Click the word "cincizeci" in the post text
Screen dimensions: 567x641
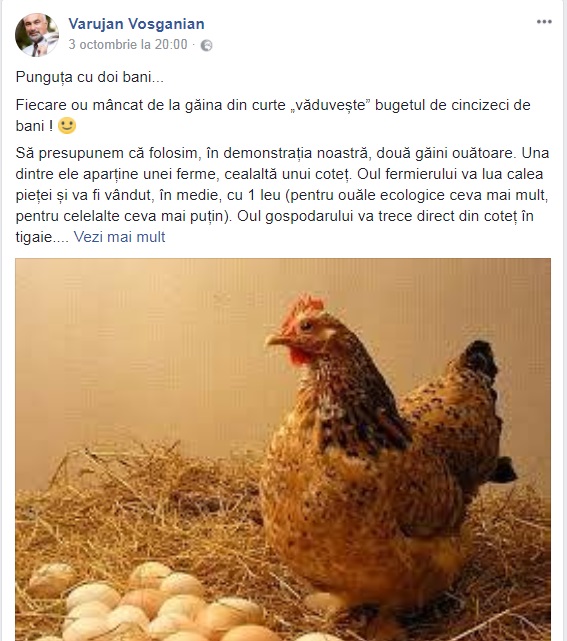tap(479, 105)
